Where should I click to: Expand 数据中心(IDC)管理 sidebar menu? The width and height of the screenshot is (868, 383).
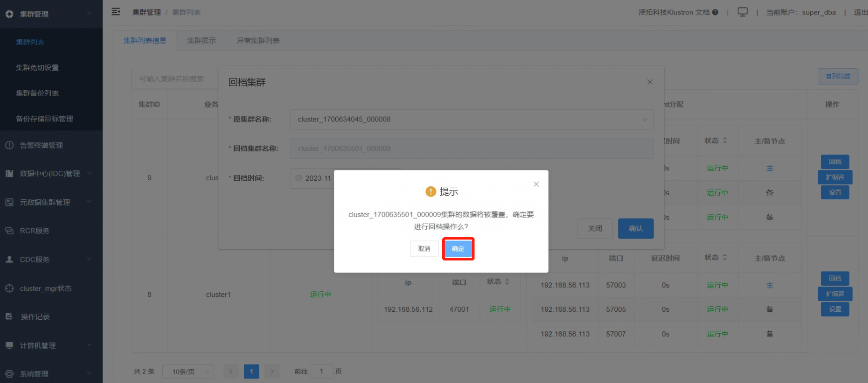click(x=51, y=173)
